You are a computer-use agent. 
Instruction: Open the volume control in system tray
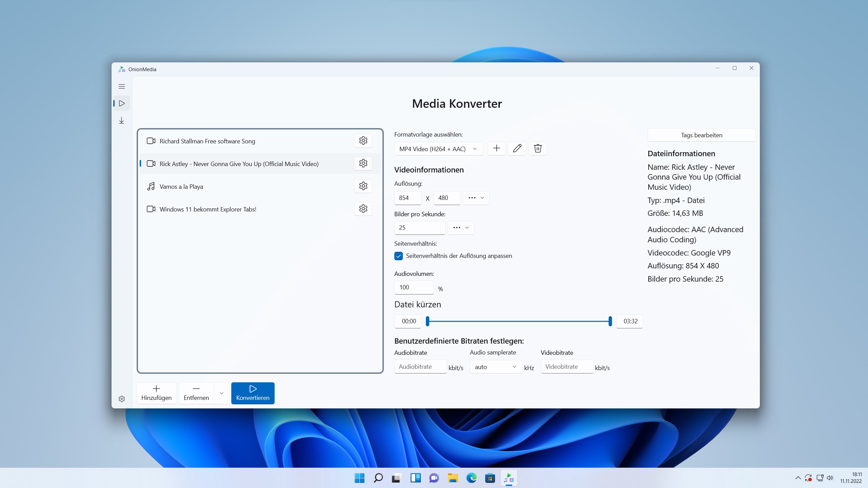pos(830,478)
